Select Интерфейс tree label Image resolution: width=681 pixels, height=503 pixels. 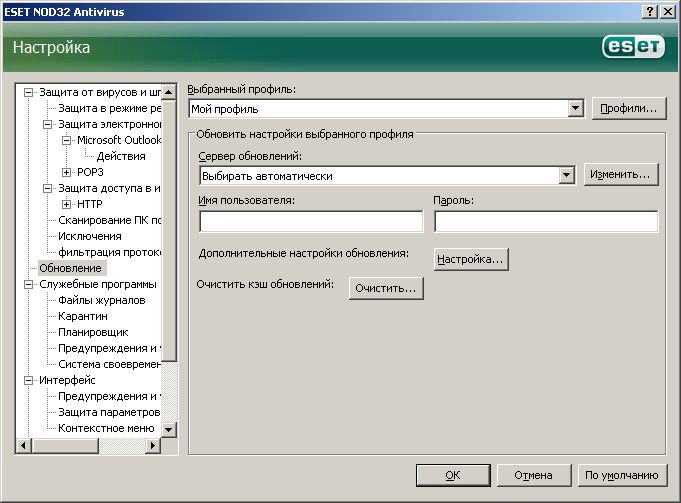pos(67,381)
